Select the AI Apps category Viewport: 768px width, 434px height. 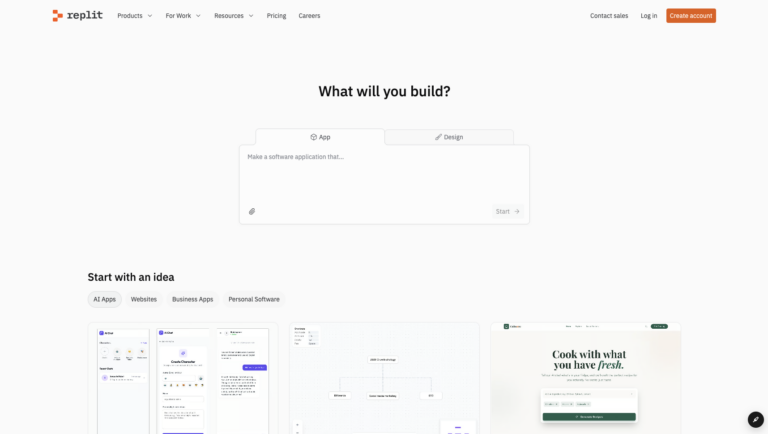pos(104,299)
